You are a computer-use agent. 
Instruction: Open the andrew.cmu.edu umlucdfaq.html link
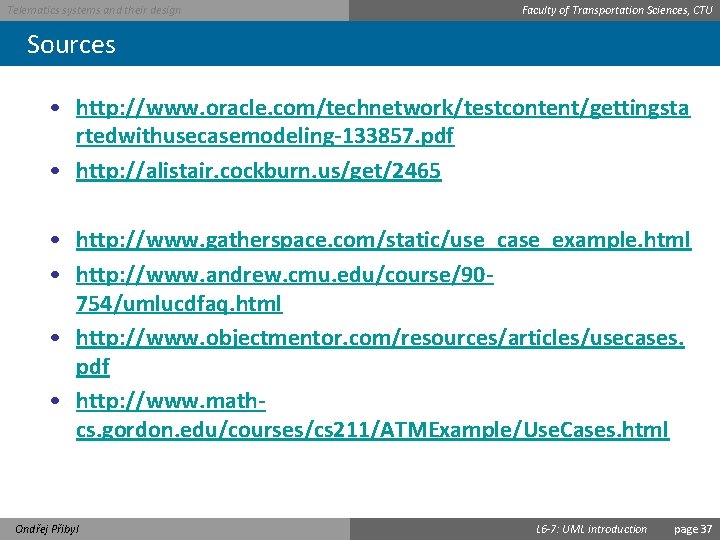click(x=285, y=289)
